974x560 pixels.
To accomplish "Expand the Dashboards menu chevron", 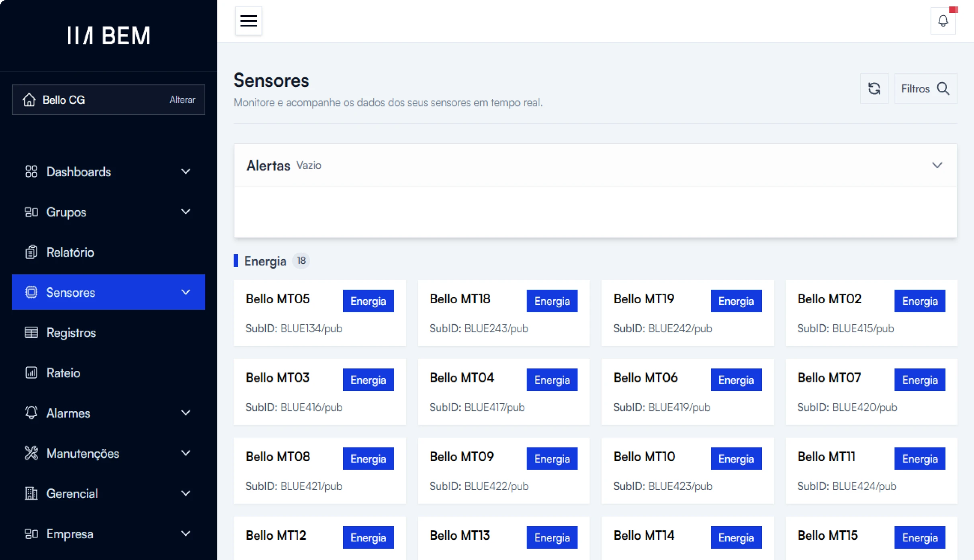I will (x=186, y=172).
